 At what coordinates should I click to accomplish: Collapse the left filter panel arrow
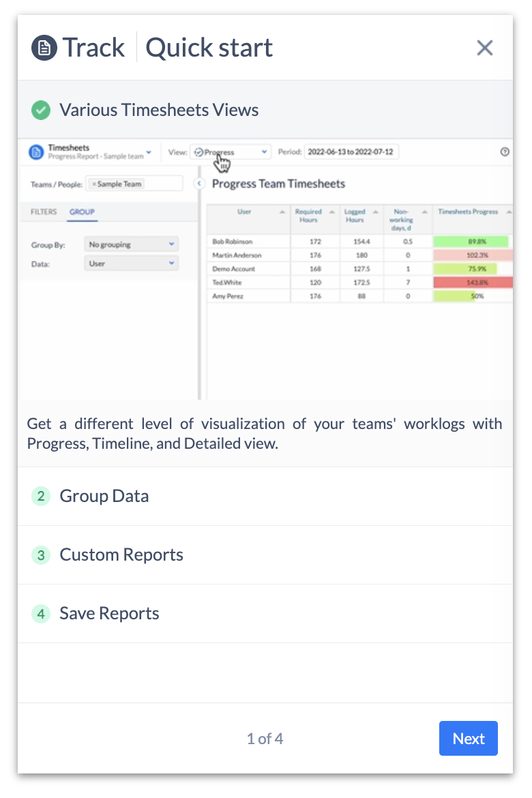click(x=199, y=183)
